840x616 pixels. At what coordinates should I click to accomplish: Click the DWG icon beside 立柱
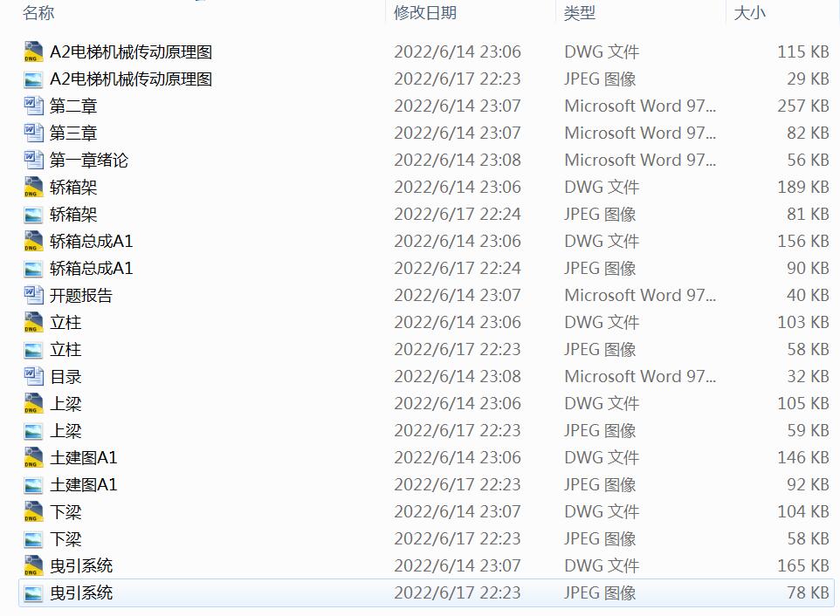click(33, 323)
